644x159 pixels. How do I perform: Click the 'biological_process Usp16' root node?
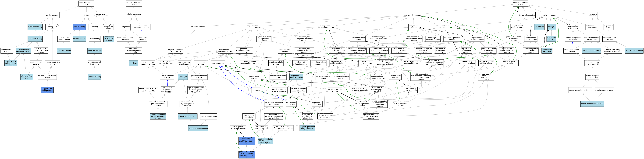(520, 3)
